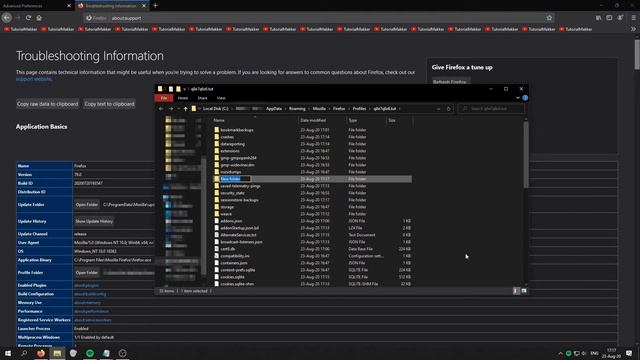Click Show Update History button
This screenshot has height=360, width=640.
(x=94, y=221)
